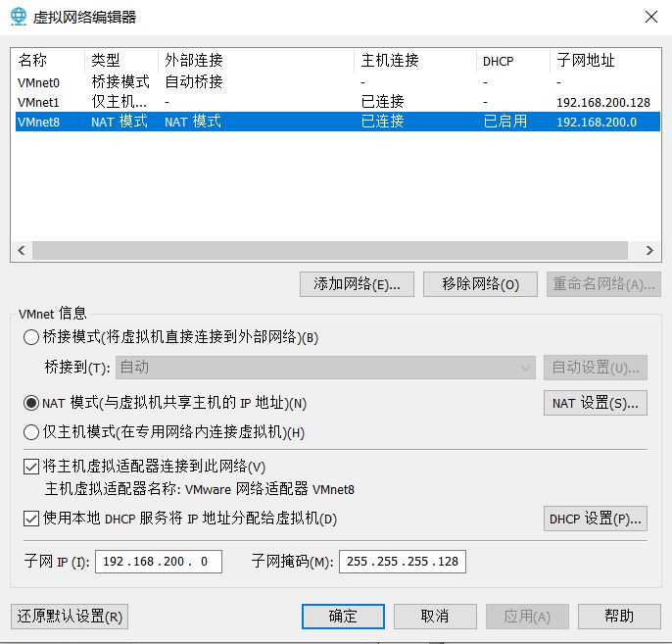This screenshot has height=644, width=672.
Task: Open DHCP 设置(P)... dialog
Action: (596, 519)
